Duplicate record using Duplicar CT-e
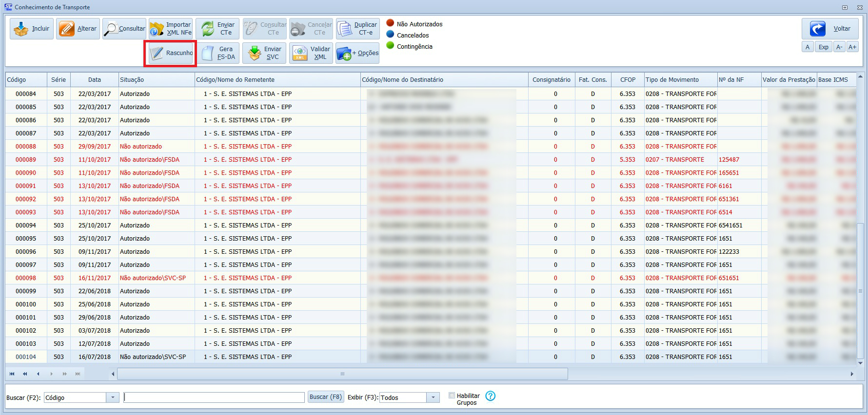 [357, 29]
